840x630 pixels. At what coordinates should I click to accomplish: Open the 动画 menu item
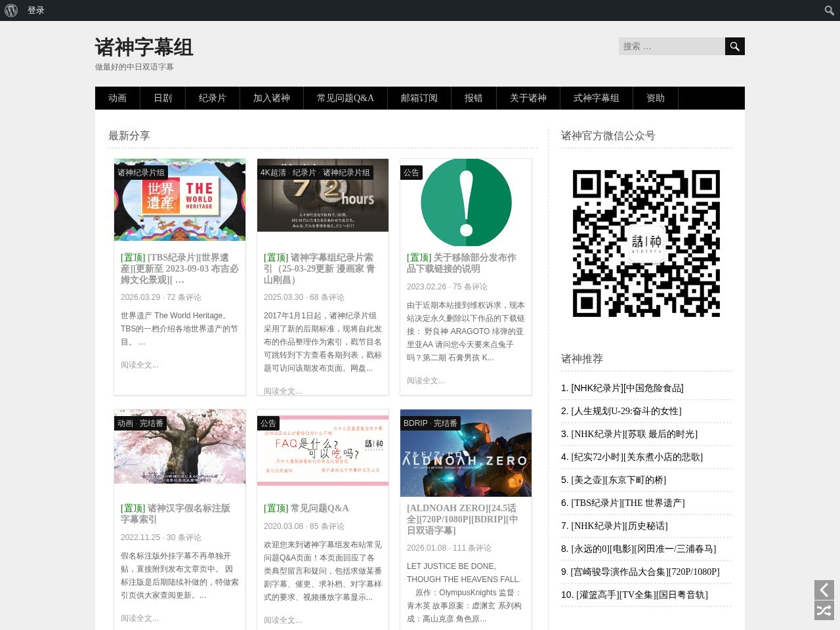click(x=117, y=98)
